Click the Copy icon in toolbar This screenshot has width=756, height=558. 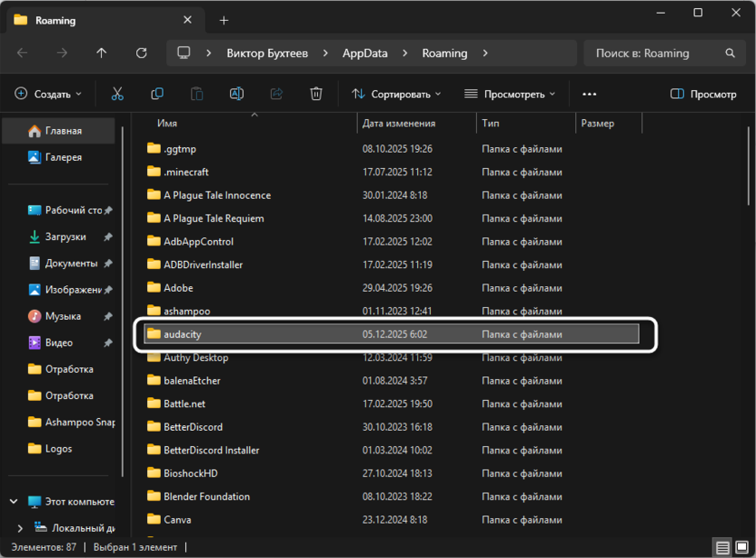point(157,94)
